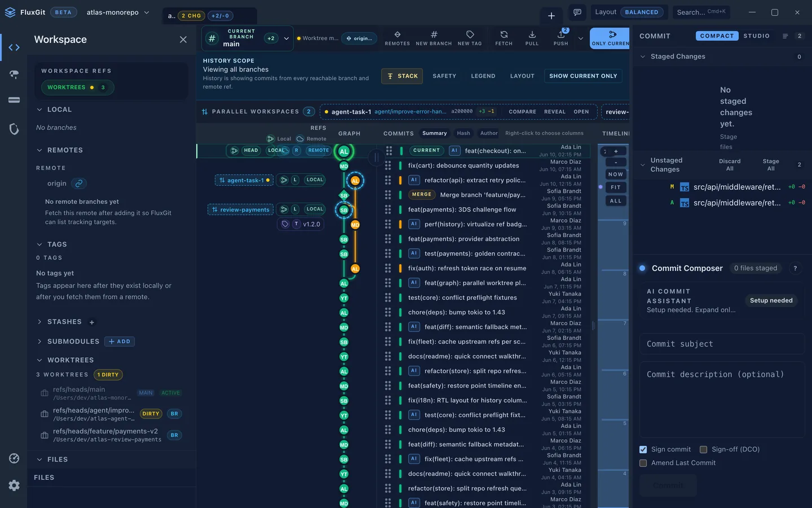Select the Hash column tab
Screen dimensions: 812x508
(464, 133)
